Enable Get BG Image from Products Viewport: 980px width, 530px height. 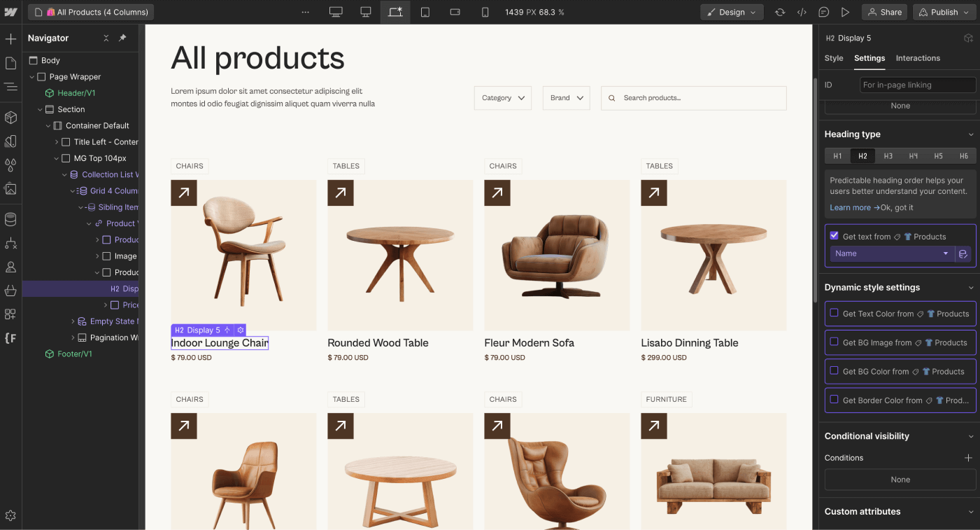coord(833,342)
